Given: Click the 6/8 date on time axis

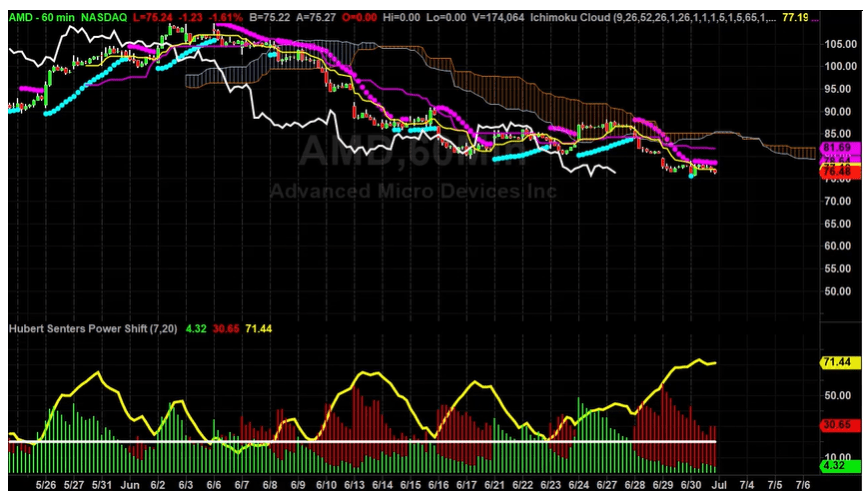Looking at the screenshot, I should pos(270,485).
